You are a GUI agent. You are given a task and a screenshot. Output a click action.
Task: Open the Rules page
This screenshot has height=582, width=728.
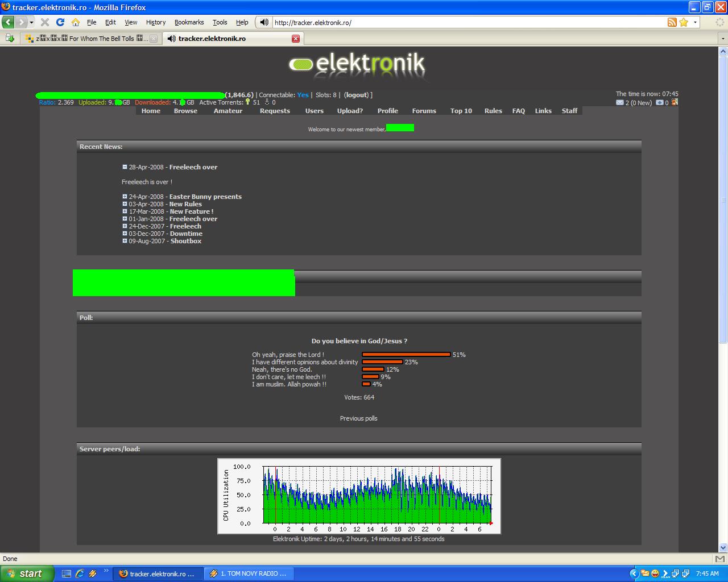coord(493,111)
